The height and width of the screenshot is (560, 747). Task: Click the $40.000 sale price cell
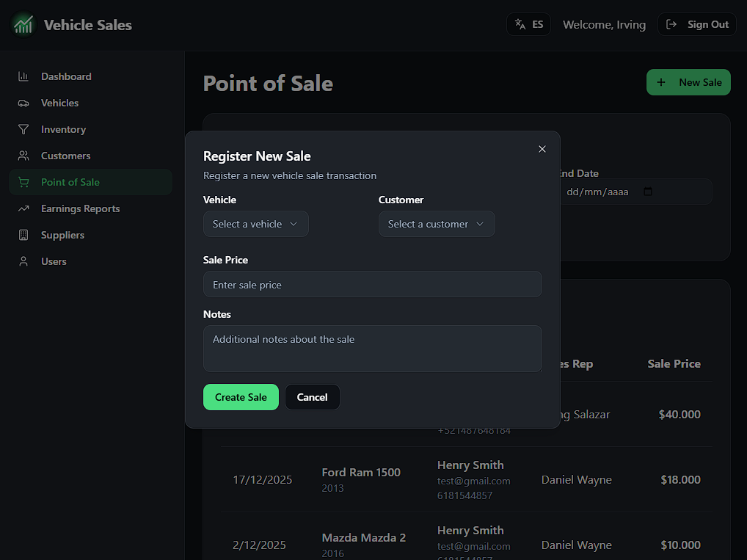[679, 414]
